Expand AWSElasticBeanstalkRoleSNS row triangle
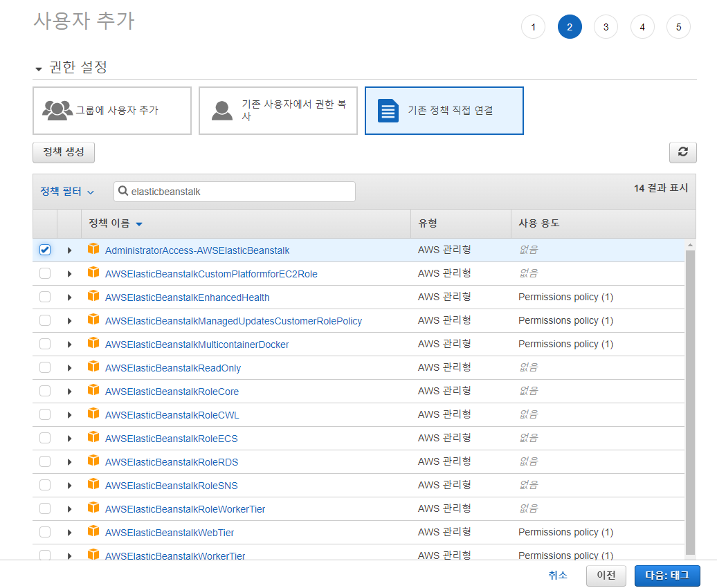 [x=69, y=486]
